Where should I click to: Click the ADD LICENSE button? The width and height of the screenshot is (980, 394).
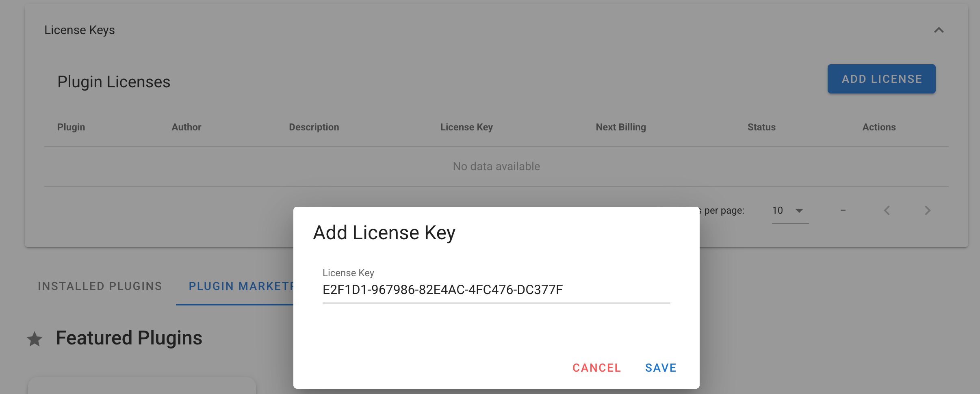tap(881, 79)
